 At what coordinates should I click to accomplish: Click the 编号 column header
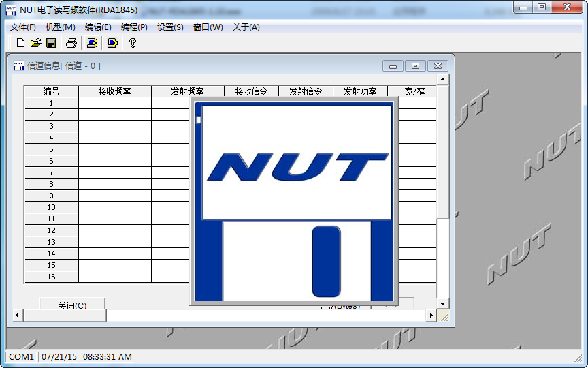51,91
